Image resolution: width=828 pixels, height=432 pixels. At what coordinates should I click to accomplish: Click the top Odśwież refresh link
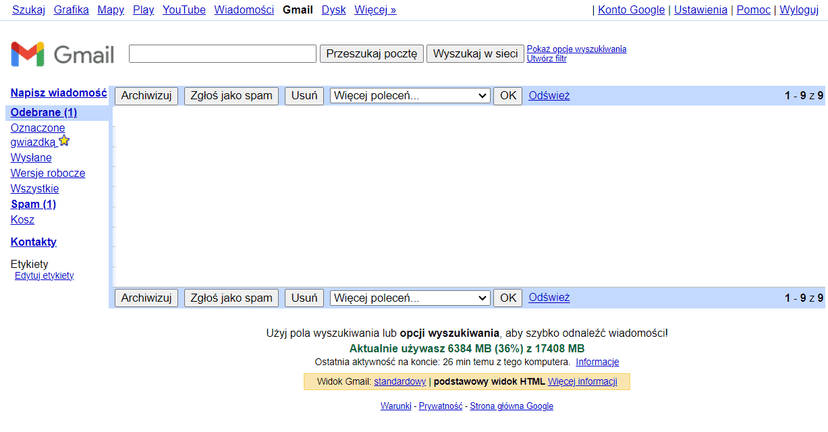click(549, 96)
